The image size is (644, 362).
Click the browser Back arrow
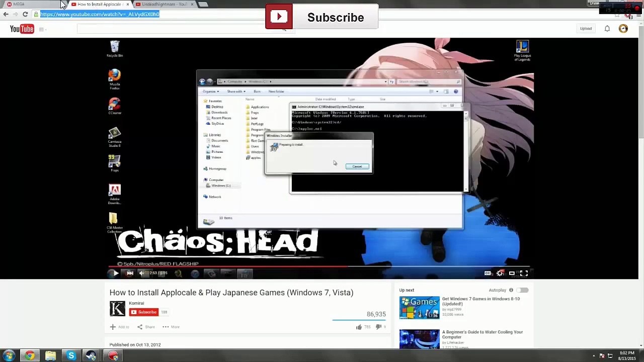(6, 14)
